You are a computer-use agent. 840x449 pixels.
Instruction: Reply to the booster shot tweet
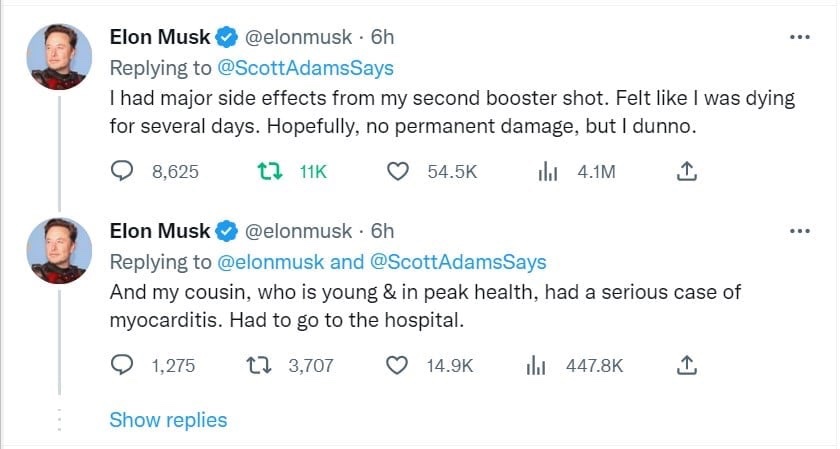coord(122,172)
